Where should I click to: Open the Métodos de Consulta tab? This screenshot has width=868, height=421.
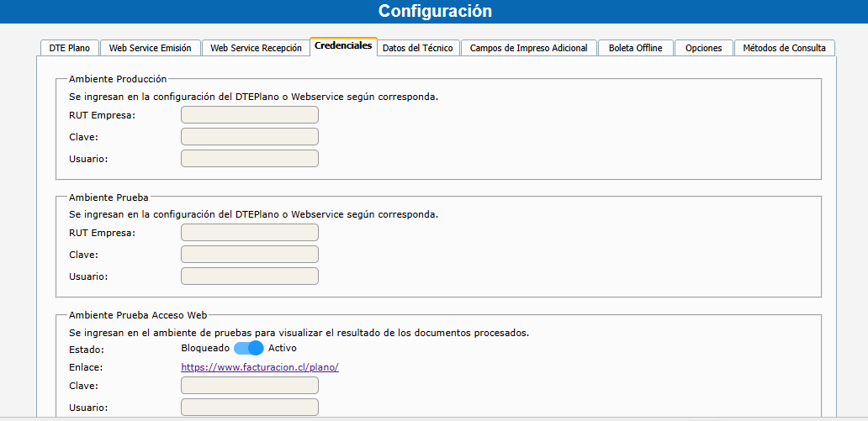click(x=785, y=48)
